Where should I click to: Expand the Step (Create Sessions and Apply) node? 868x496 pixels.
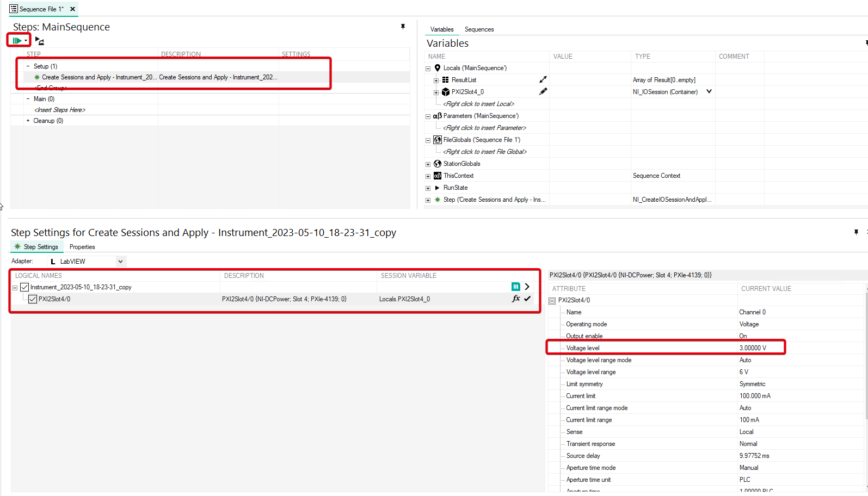[x=428, y=200]
